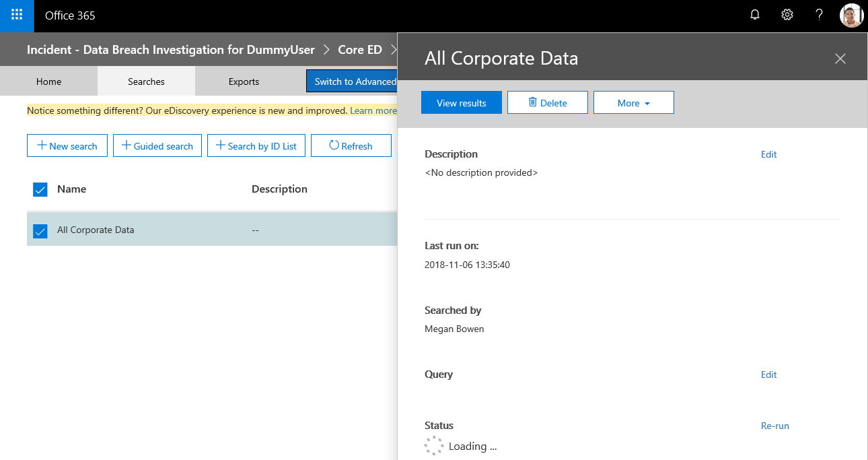Click the View results button
The height and width of the screenshot is (460, 868).
[x=462, y=102]
